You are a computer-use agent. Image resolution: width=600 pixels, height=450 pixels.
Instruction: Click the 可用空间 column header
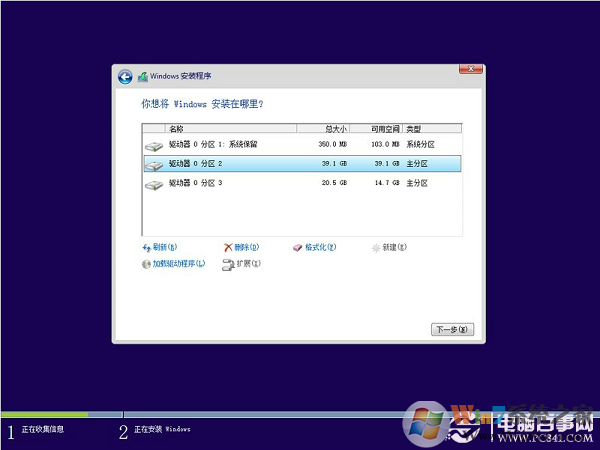pos(383,129)
